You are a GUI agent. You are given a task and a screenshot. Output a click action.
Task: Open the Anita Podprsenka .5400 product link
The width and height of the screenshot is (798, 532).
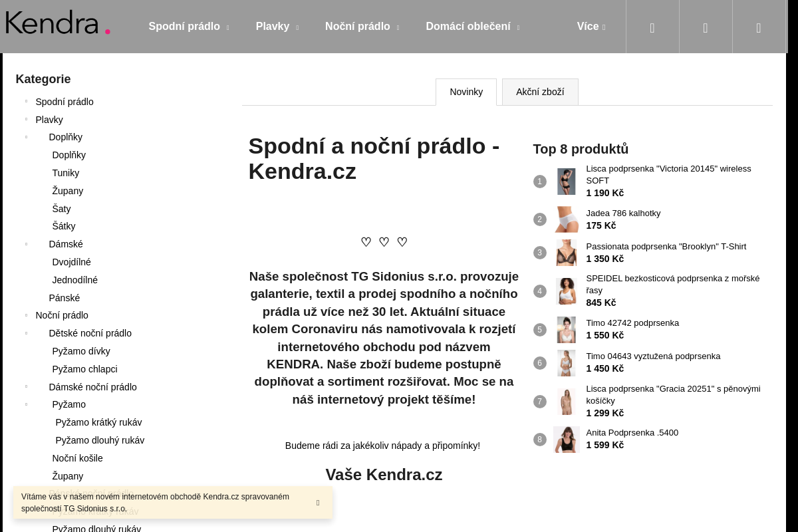pyautogui.click(x=632, y=433)
